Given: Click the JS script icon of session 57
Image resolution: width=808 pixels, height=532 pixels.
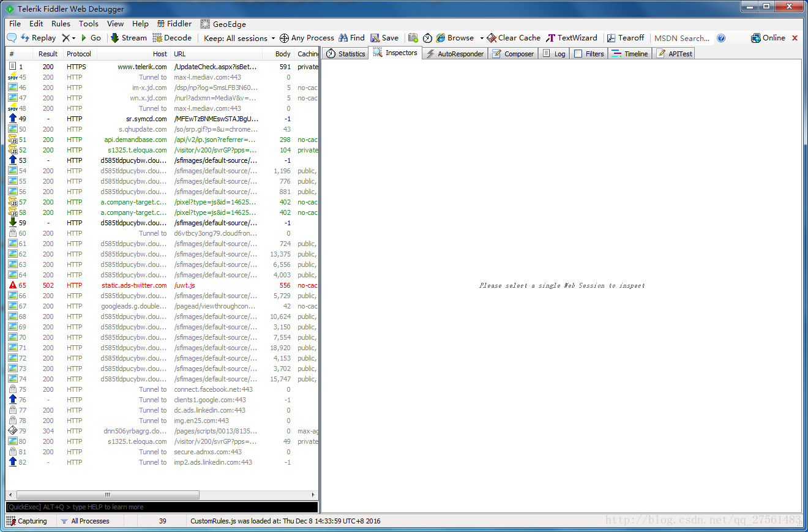Looking at the screenshot, I should (12, 202).
